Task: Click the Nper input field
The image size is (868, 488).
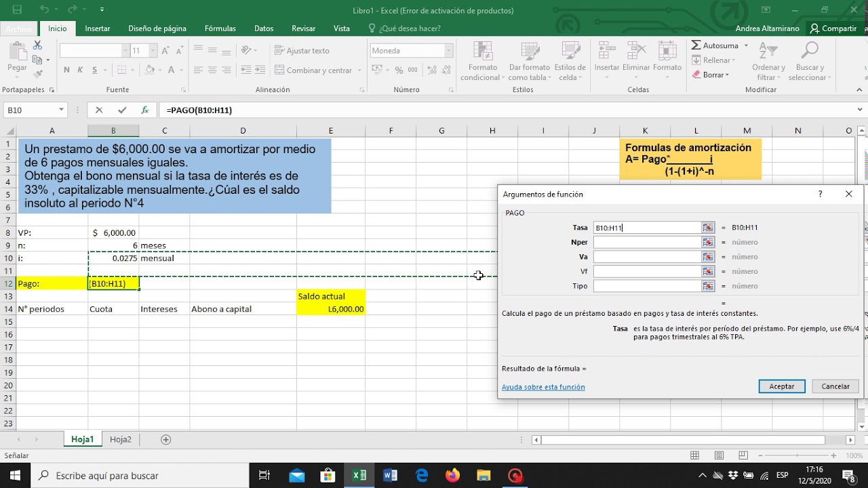Action: pos(647,242)
